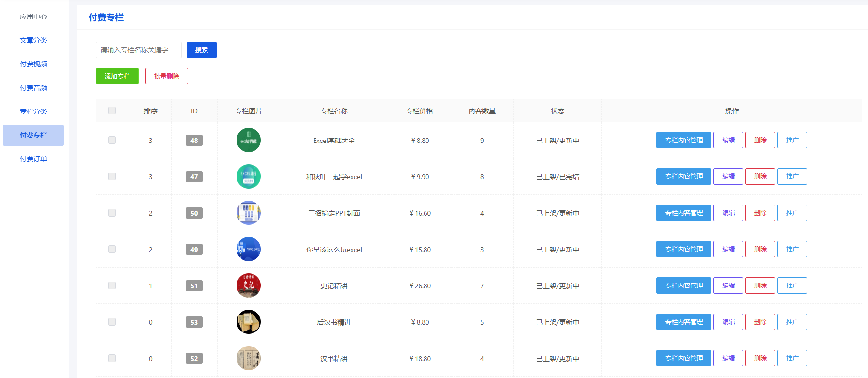868x378 pixels.
Task: Open 付费视频 in the sidebar menu
Action: tap(33, 64)
